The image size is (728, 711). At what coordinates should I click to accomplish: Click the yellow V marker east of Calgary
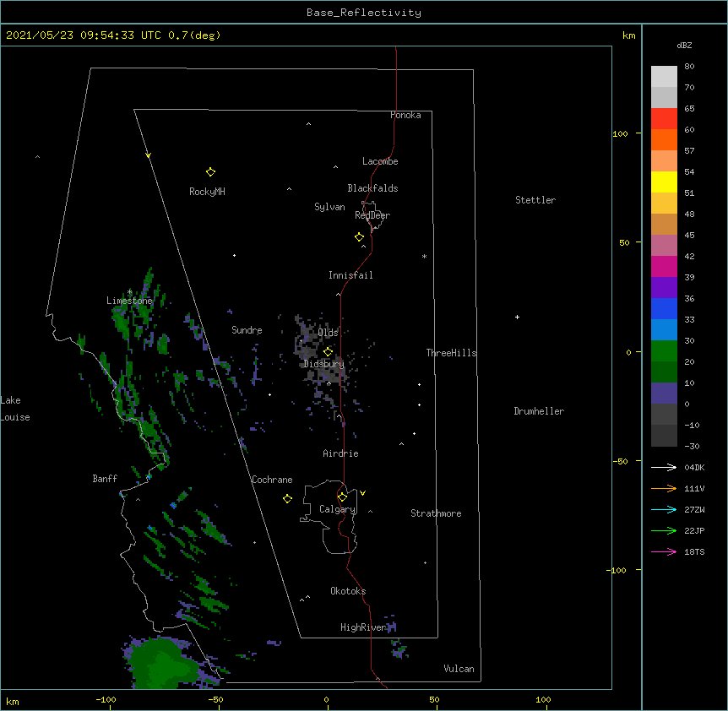[362, 493]
